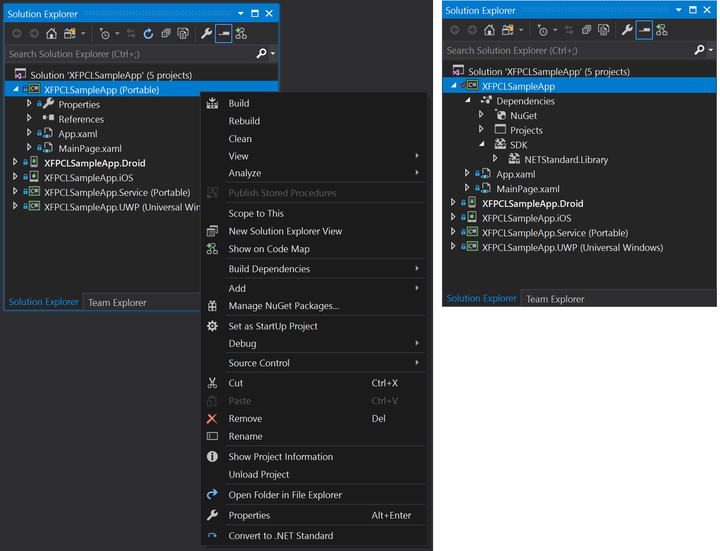The height and width of the screenshot is (551, 720).
Task: Open window position dropdown in left panel title bar
Action: tap(239, 13)
